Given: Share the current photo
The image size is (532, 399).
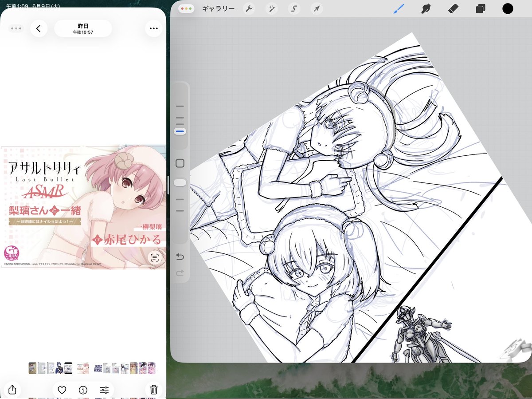Looking at the screenshot, I should [12, 390].
